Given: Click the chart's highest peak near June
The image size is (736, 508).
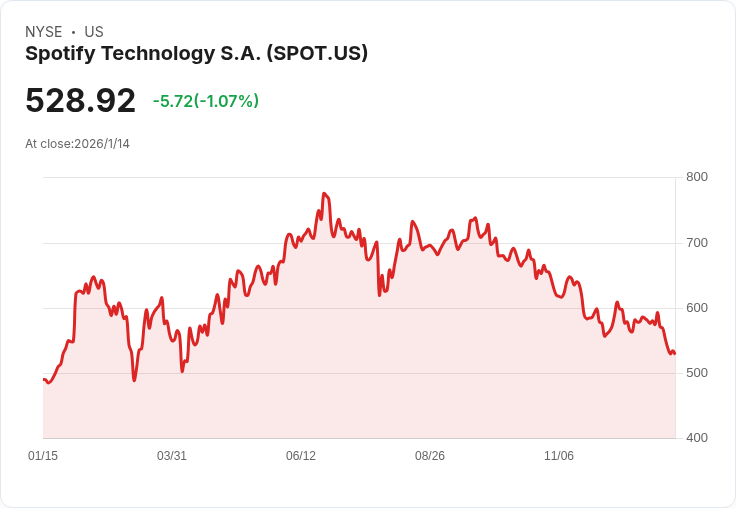Looking at the screenshot, I should pos(324,193).
